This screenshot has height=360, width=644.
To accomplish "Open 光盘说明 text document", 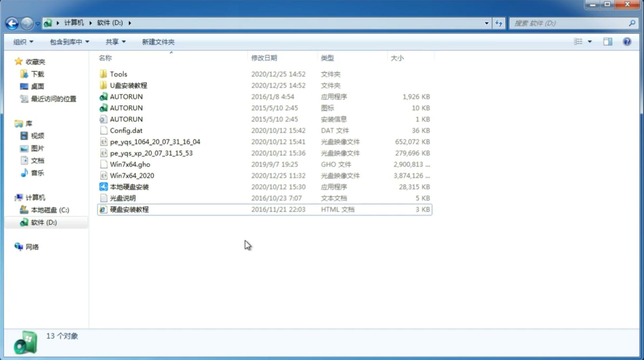I will [122, 198].
